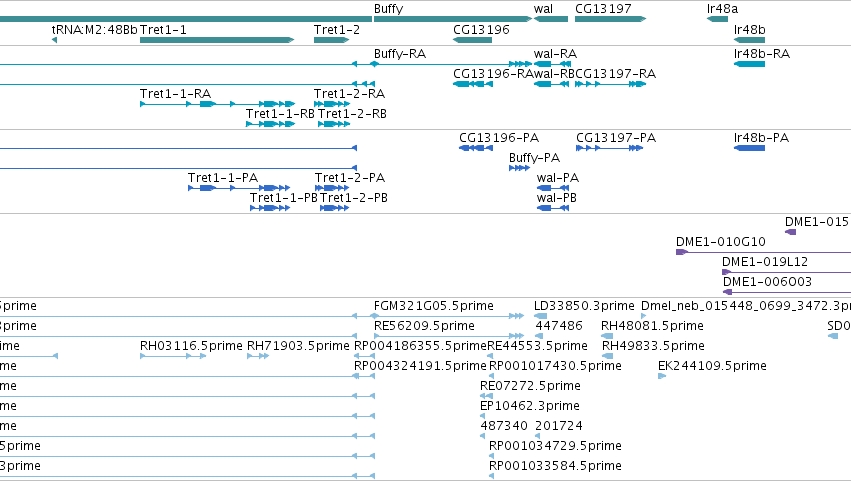Click the DME1-006O03 clone label

pyautogui.click(x=767, y=281)
